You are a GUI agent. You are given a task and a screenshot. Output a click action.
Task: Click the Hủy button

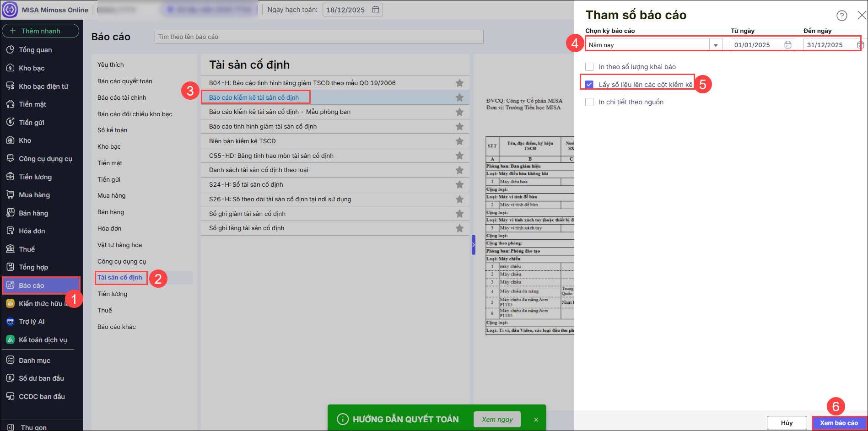pyautogui.click(x=787, y=423)
